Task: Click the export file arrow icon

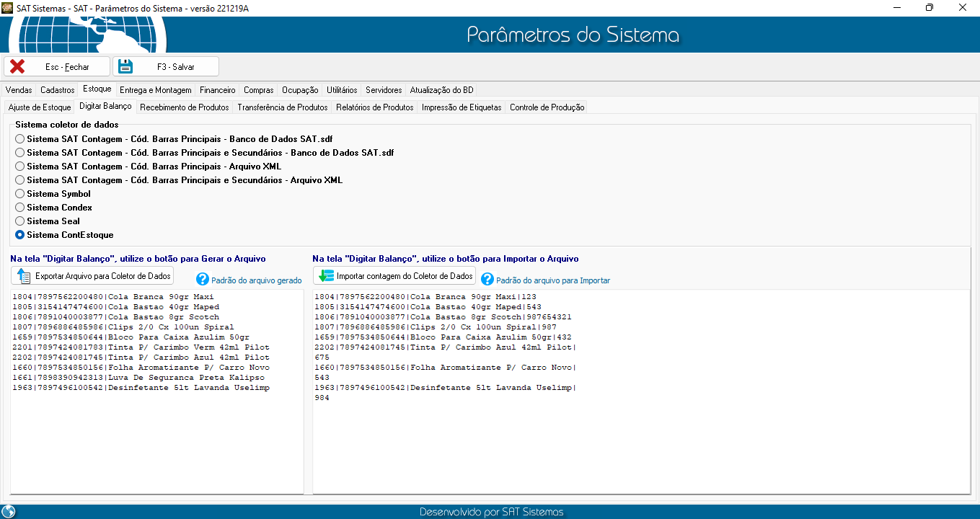Action: click(x=24, y=276)
